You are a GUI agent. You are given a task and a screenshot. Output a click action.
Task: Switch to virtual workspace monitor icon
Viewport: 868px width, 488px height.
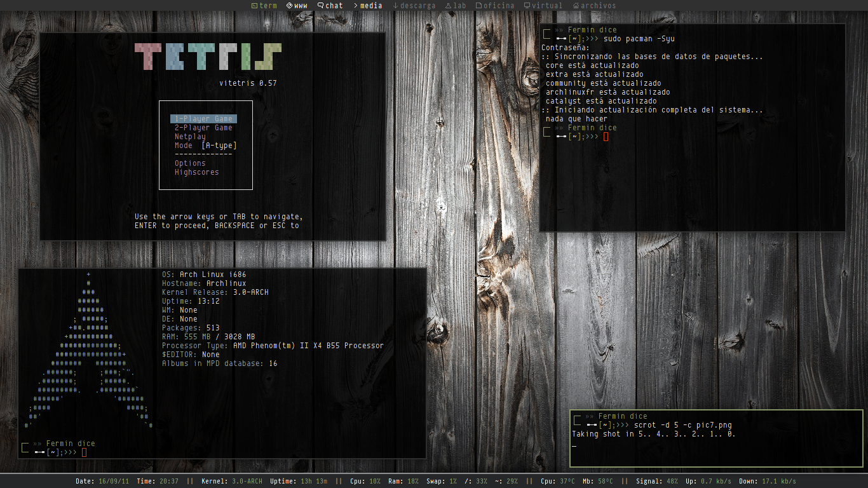(x=527, y=6)
